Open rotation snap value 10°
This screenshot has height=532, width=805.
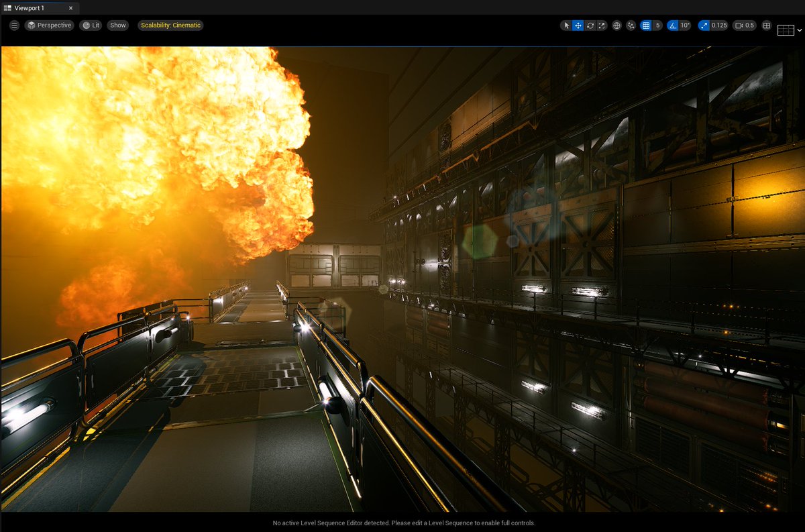tap(685, 25)
